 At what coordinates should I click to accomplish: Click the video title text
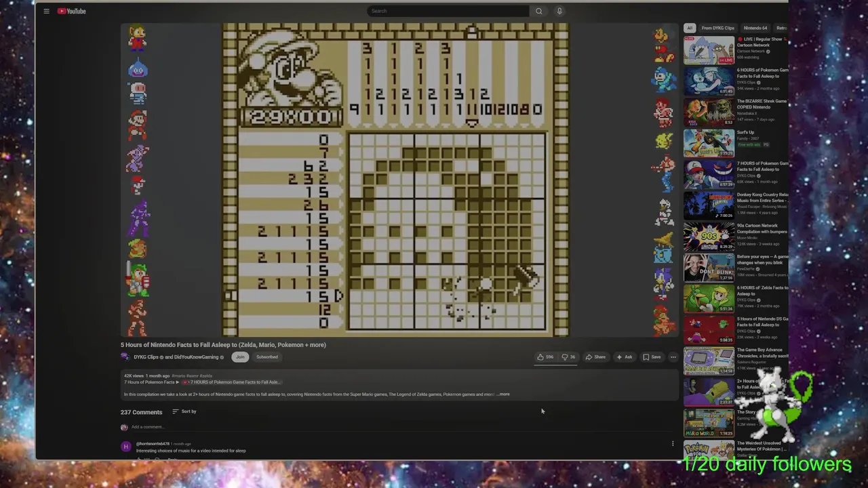[223, 345]
